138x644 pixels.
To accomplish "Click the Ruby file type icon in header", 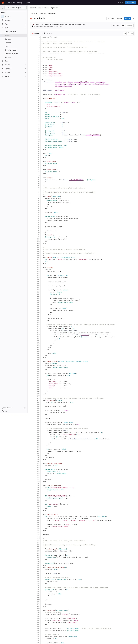I will coord(31,18).
